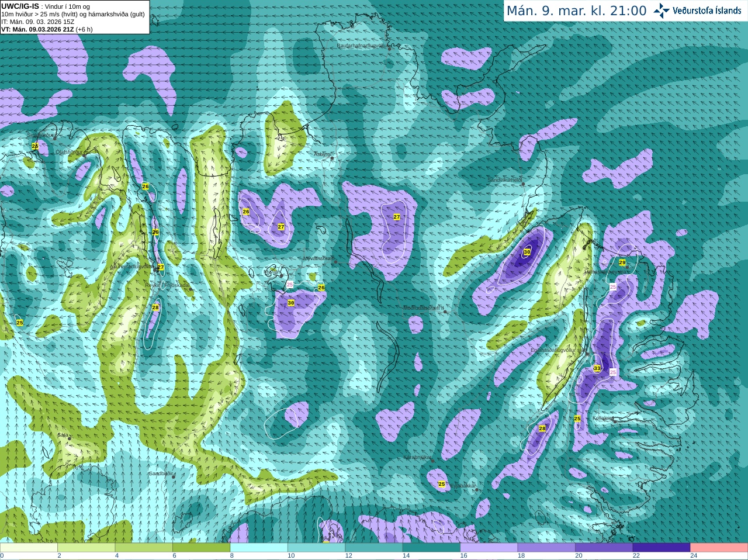This screenshot has height=560, width=748.
Task: Click the date header Mán. 9. mar. kl. 21:00
Action: click(x=576, y=11)
